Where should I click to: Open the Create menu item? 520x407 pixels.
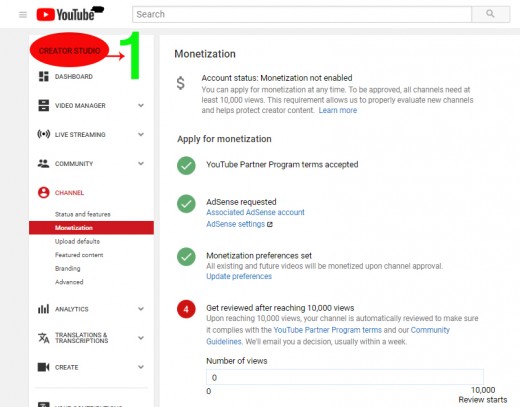pos(67,367)
